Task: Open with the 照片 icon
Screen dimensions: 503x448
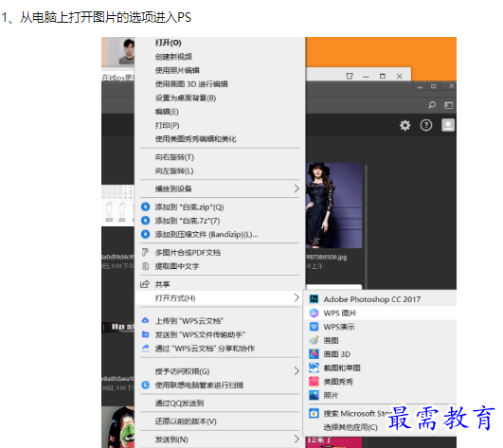Action: pyautogui.click(x=314, y=395)
